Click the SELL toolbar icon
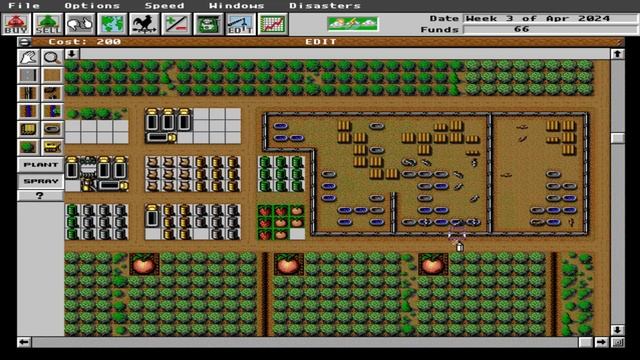Viewport: 640px width, 360px height. [x=48, y=24]
